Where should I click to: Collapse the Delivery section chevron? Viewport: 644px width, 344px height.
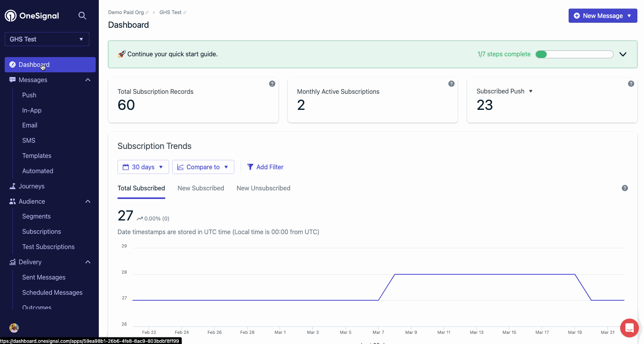88,262
